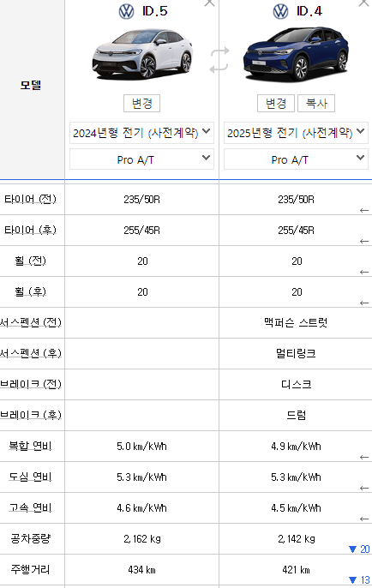Viewport: 372px width, 588px height.
Task: Click the left arrow in the 타이어 (후) row
Action: coord(363,241)
